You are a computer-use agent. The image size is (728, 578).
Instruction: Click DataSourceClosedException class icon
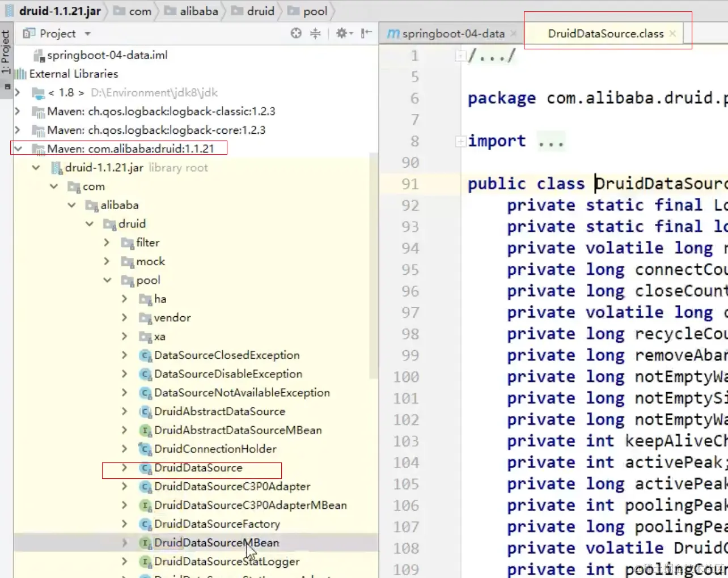145,355
